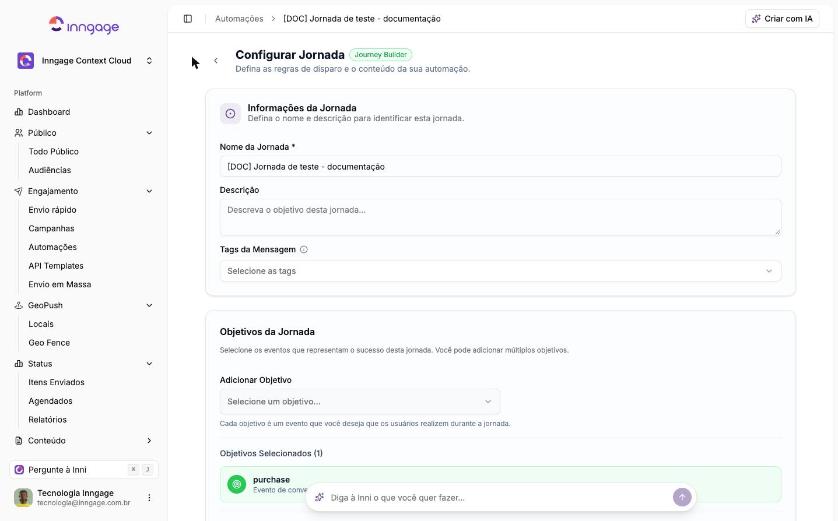The height and width of the screenshot is (521, 838).
Task: Open Geo Fence
Action: point(49,343)
